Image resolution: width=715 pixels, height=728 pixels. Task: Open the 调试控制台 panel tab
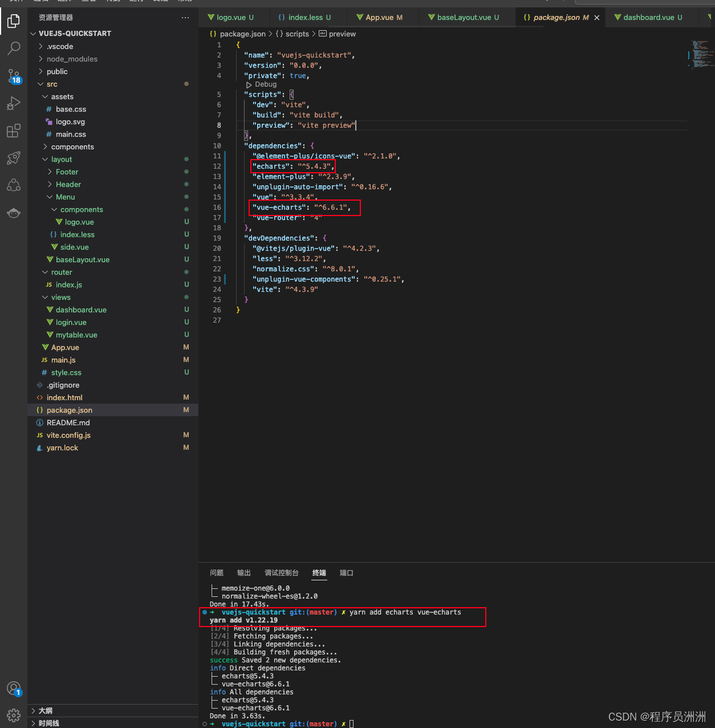point(282,573)
